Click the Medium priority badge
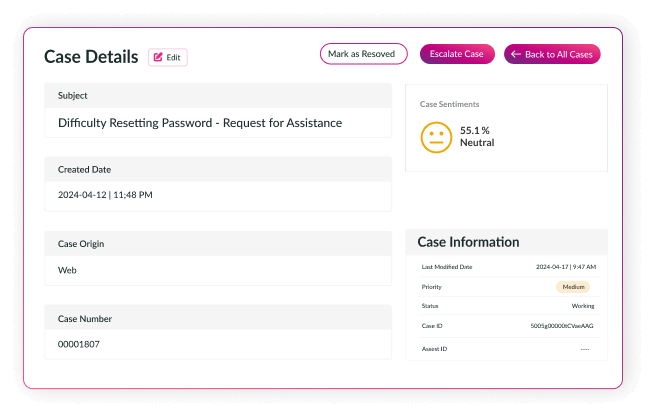Viewport: 654px width, 417px height. [x=573, y=287]
